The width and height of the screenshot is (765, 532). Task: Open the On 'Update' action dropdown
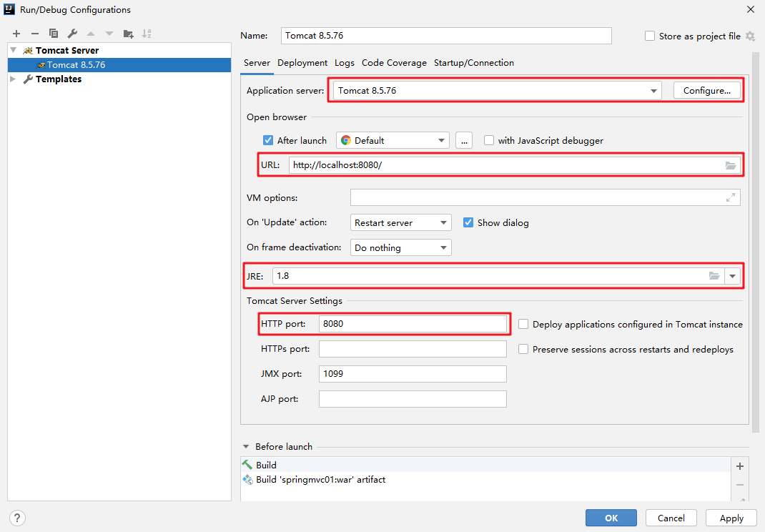click(x=401, y=223)
